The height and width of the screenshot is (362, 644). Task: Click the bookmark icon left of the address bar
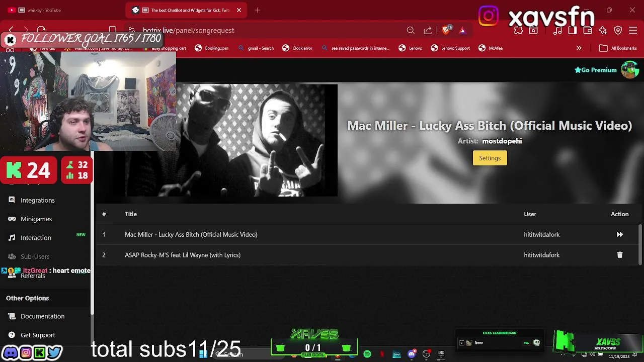[113, 30]
